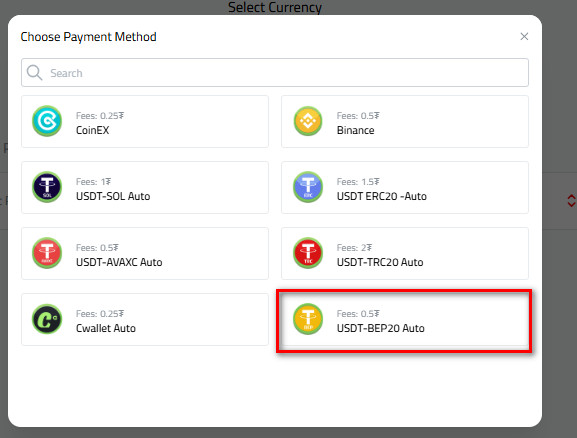Select USDT-TRC20 Auto payment
577x438 pixels.
pyautogui.click(x=405, y=253)
